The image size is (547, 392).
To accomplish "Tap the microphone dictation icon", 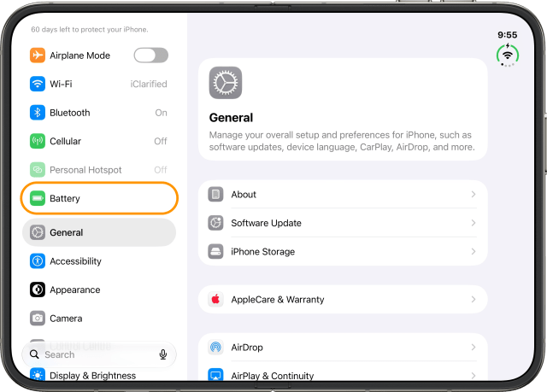I will point(163,354).
